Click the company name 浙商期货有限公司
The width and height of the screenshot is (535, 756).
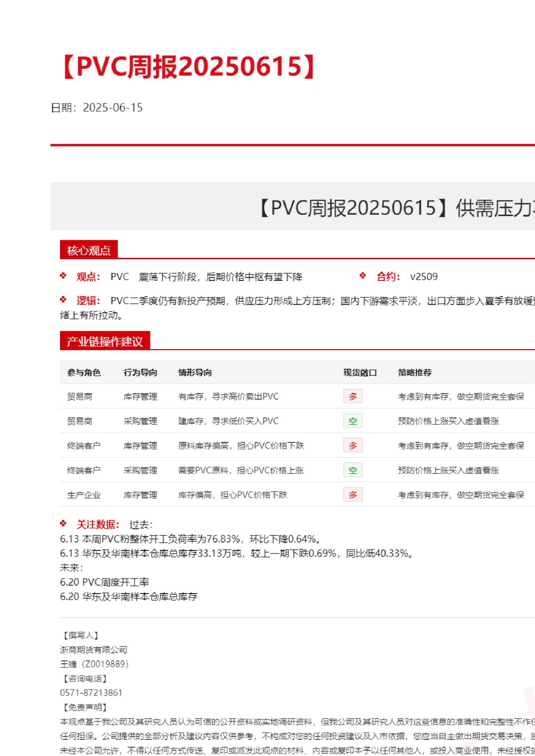point(94,650)
